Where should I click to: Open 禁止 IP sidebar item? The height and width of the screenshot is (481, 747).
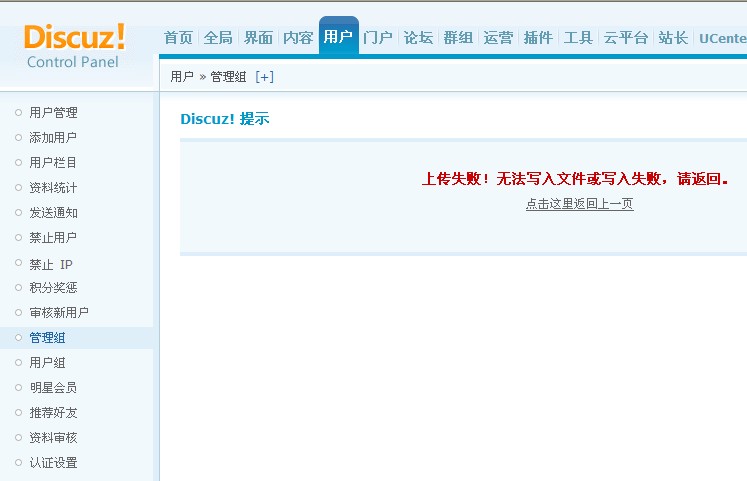[51, 264]
